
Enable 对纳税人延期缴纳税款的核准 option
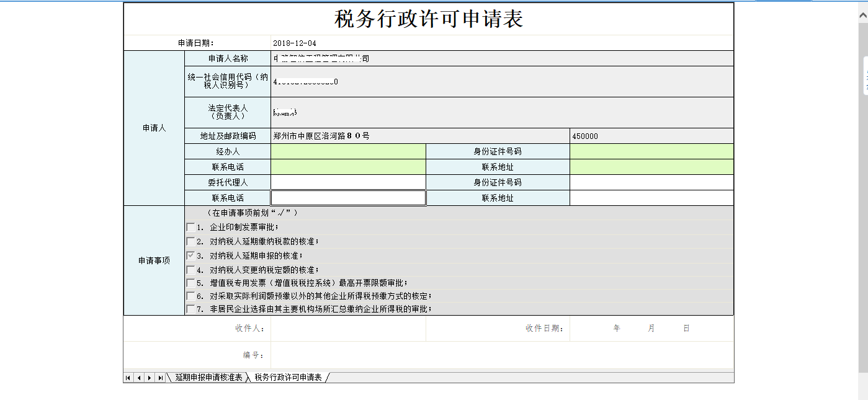(x=190, y=242)
